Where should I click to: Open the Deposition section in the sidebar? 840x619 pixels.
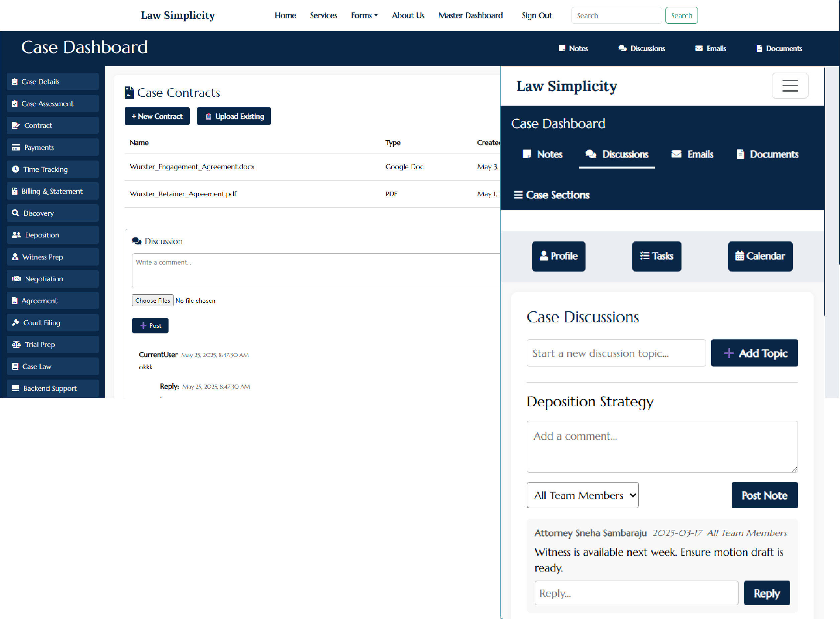(x=52, y=235)
